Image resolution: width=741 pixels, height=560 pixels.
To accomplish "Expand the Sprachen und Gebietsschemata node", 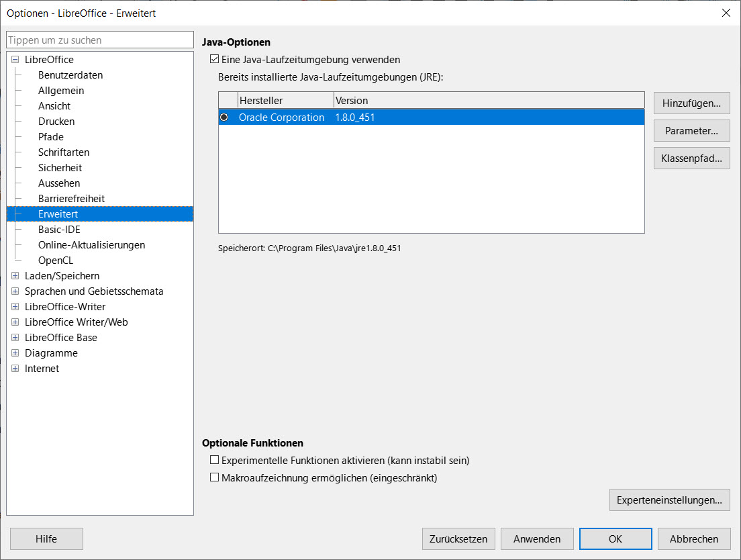I will (x=15, y=291).
